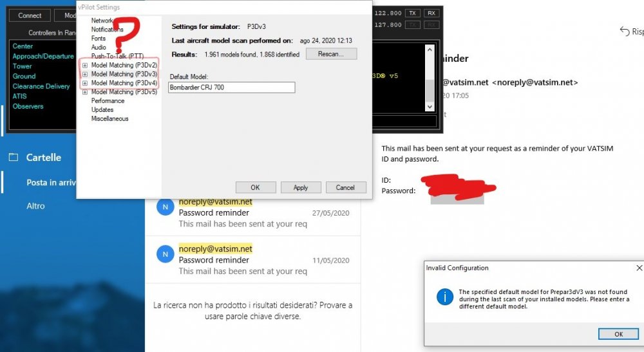Click Rescan button for aircraft models
Image resolution: width=644 pixels, height=352 pixels.
[x=331, y=54]
